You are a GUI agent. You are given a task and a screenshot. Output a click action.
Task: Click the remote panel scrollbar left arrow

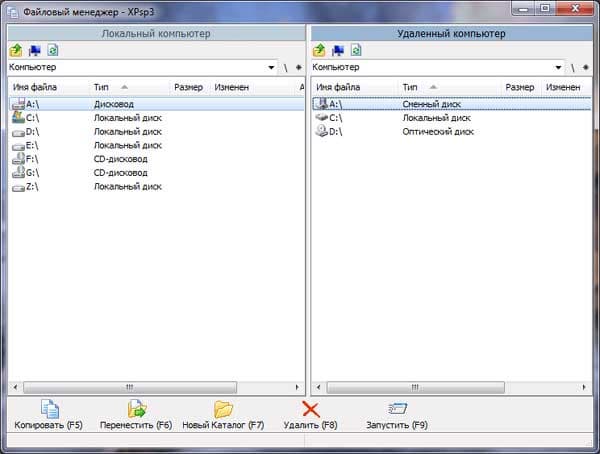(x=318, y=387)
